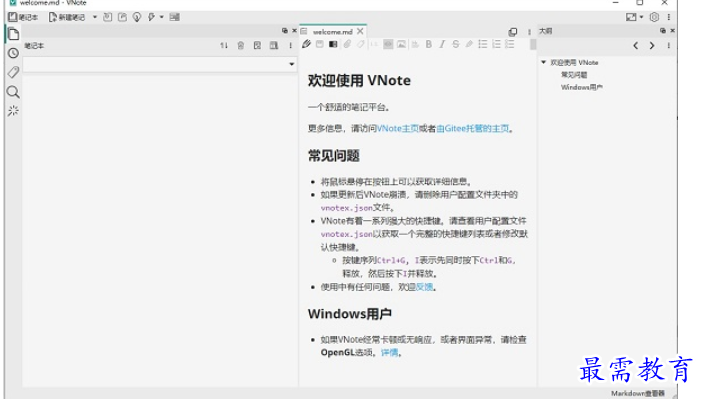Float the 大纲 outline panel

click(663, 31)
